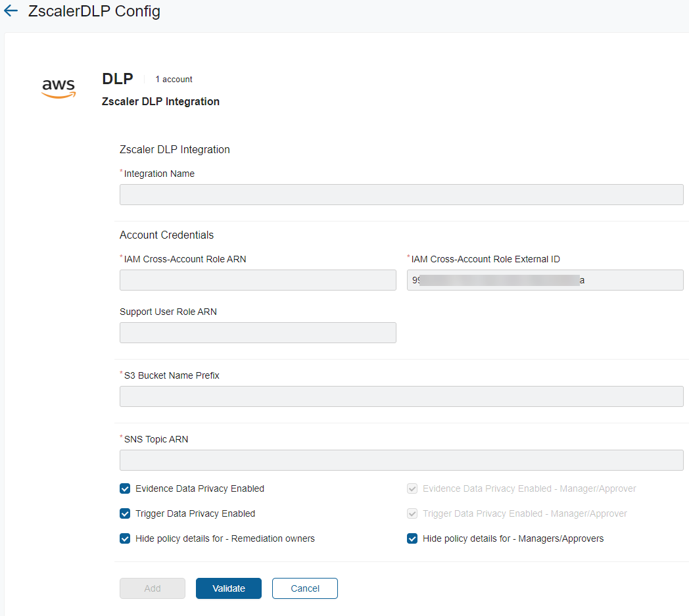Click the SNS Topic ARN input field
The height and width of the screenshot is (616, 689).
pos(401,460)
